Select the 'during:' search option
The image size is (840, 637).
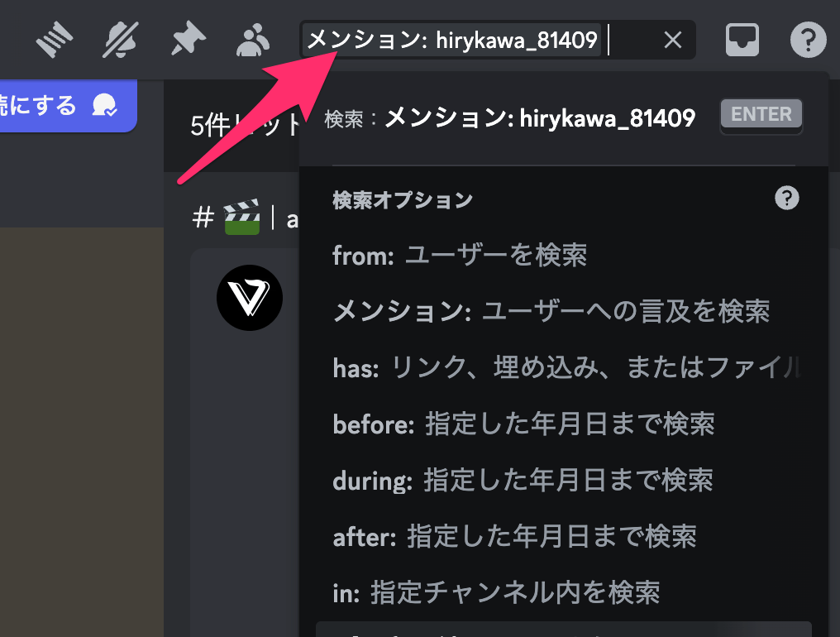click(564, 481)
